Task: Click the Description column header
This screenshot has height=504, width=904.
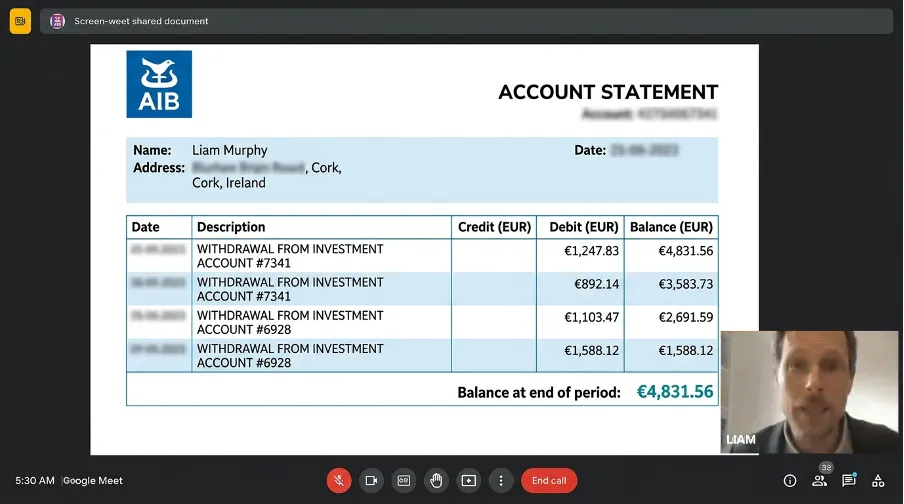Action: pyautogui.click(x=231, y=227)
